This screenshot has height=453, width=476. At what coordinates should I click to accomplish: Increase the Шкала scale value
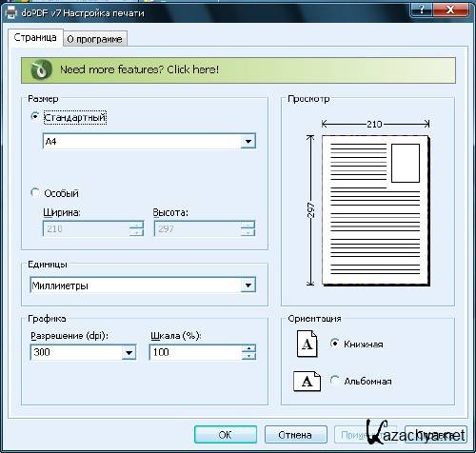click(x=248, y=348)
